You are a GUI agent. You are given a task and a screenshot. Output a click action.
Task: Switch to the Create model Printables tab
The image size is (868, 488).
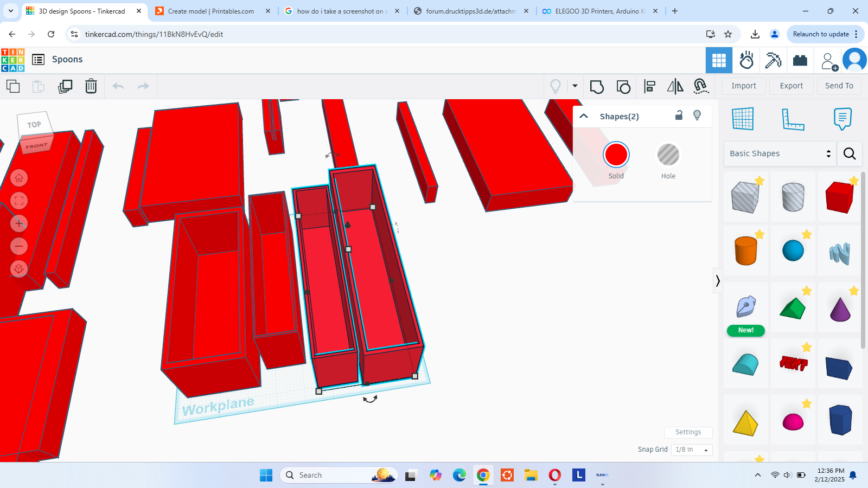tap(212, 11)
